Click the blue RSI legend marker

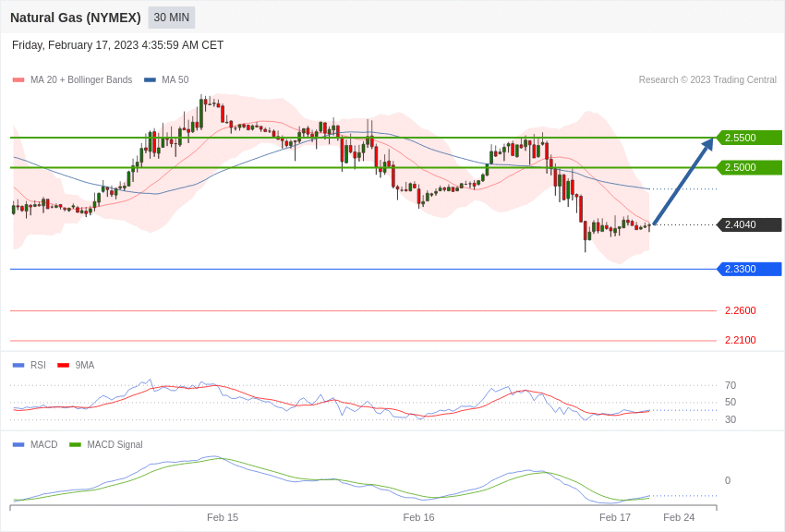coord(18,366)
